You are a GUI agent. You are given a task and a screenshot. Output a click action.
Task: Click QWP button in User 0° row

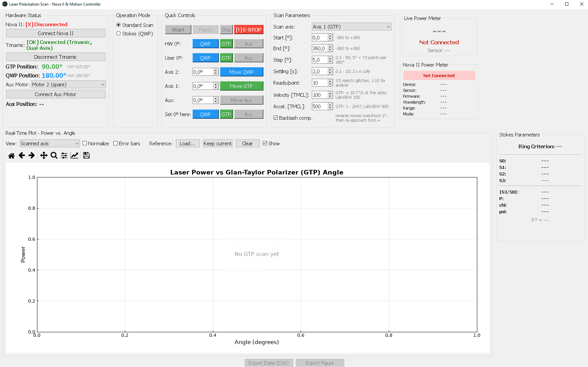205,58
